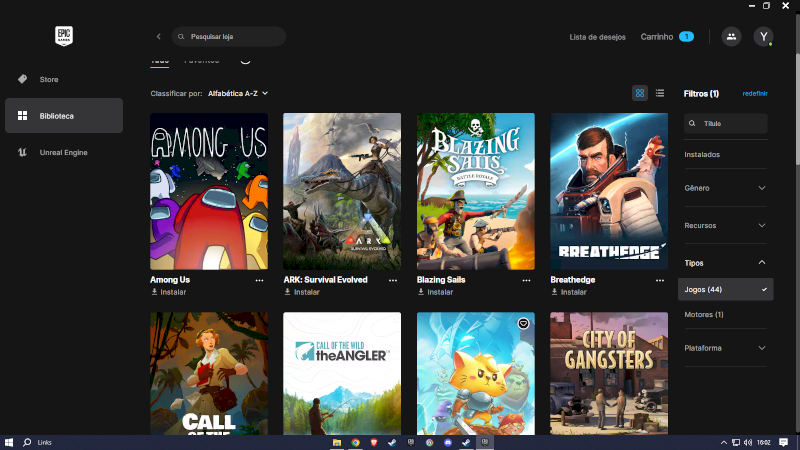
Task: Open Lista de desejos
Action: click(597, 37)
